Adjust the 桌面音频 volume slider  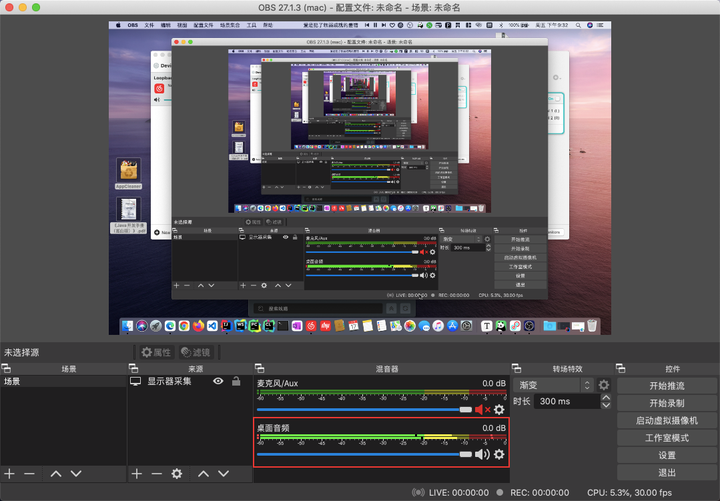coord(364,454)
